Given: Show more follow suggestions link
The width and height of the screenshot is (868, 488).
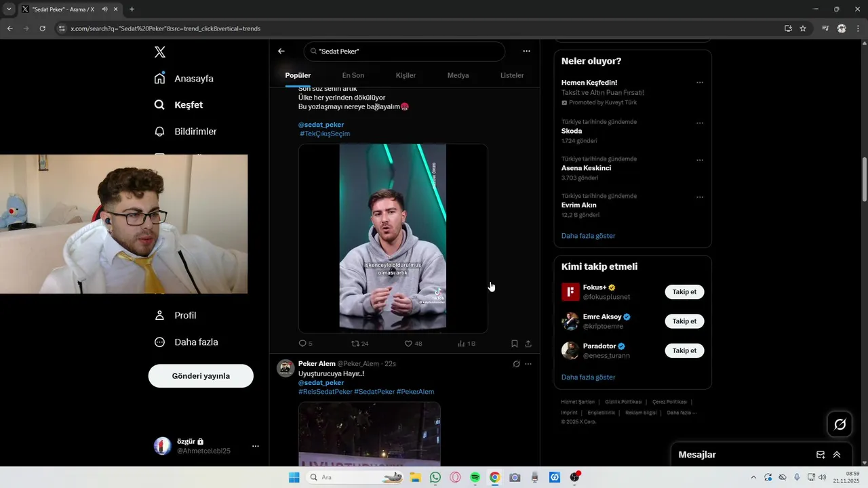Looking at the screenshot, I should (589, 377).
